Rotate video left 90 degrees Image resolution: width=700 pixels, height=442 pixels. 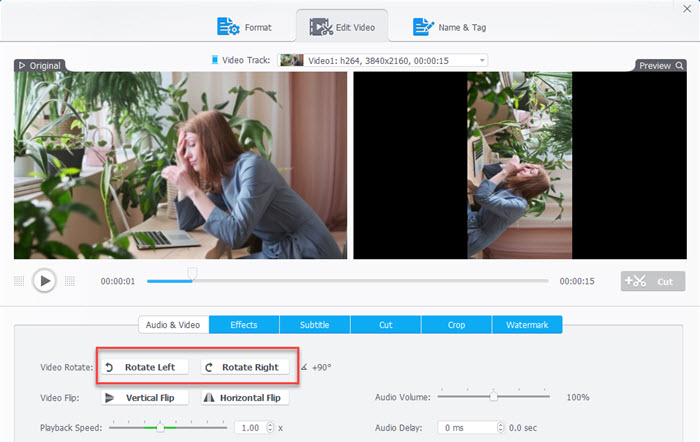click(147, 367)
